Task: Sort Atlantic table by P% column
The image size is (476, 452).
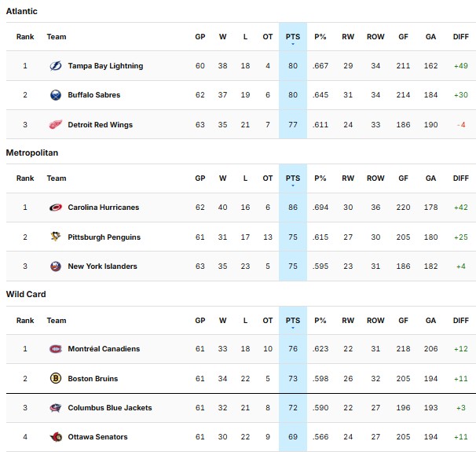Action: click(x=320, y=36)
